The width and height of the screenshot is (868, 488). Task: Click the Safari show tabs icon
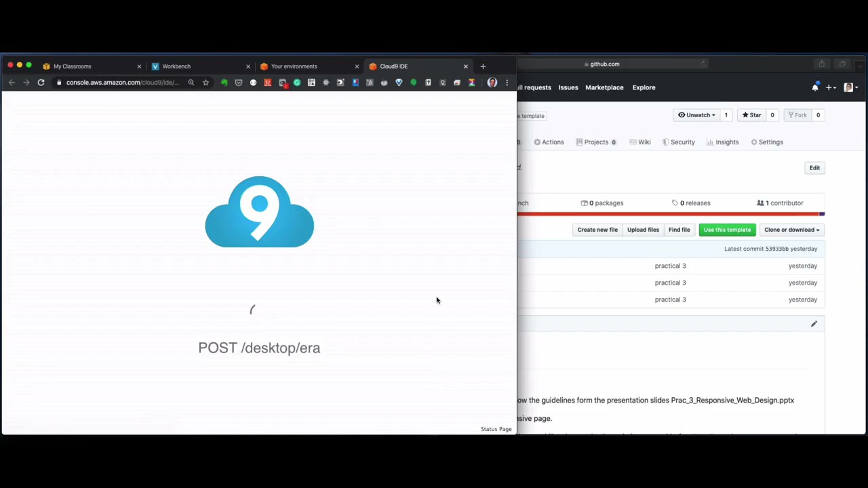coord(842,64)
